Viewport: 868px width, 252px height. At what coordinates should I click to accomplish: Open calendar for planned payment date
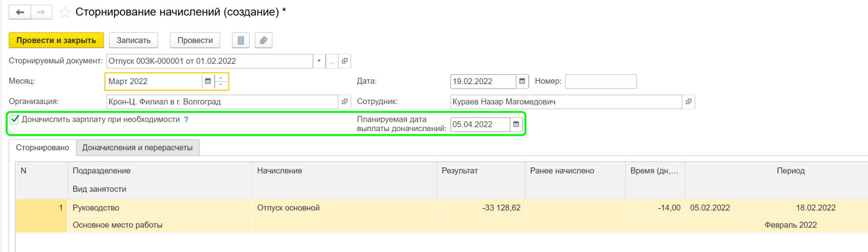(x=516, y=124)
